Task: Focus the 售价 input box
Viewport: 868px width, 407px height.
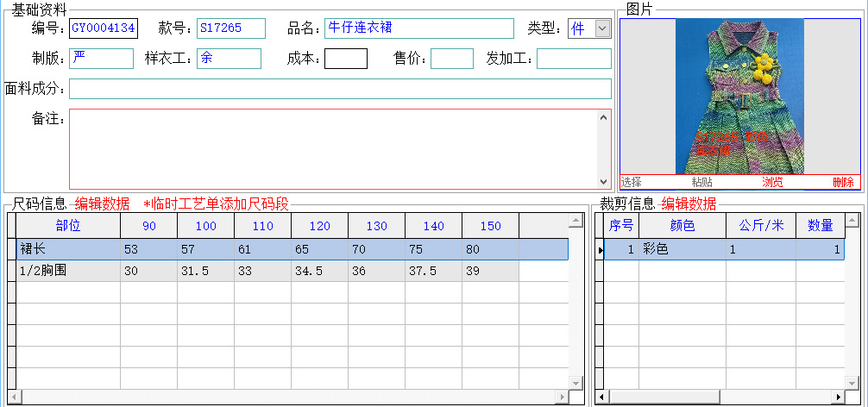Action: 452,59
